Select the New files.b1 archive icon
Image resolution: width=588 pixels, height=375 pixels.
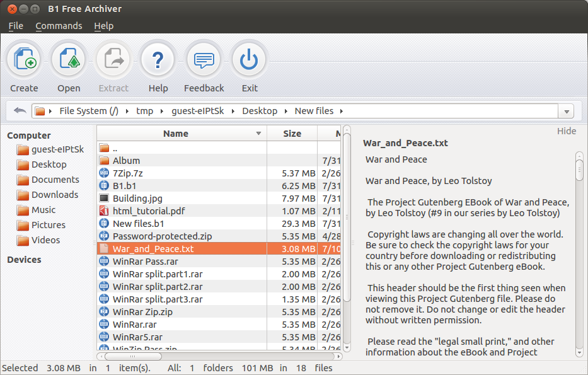[x=104, y=224]
